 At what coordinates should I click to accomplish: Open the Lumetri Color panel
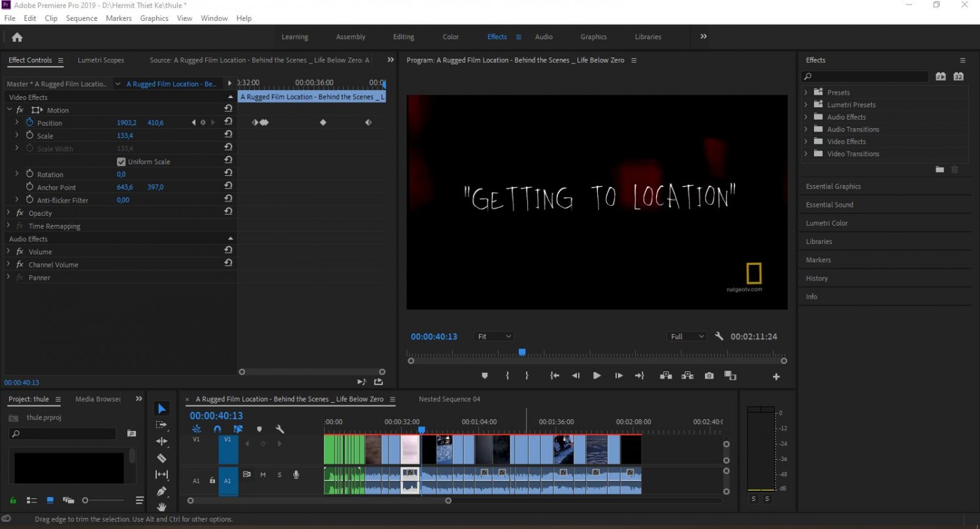pos(826,223)
